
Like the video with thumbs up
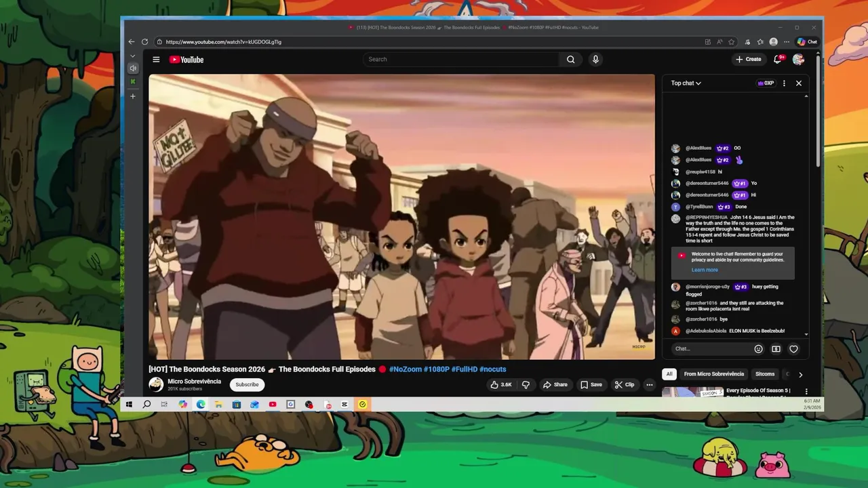click(x=501, y=385)
